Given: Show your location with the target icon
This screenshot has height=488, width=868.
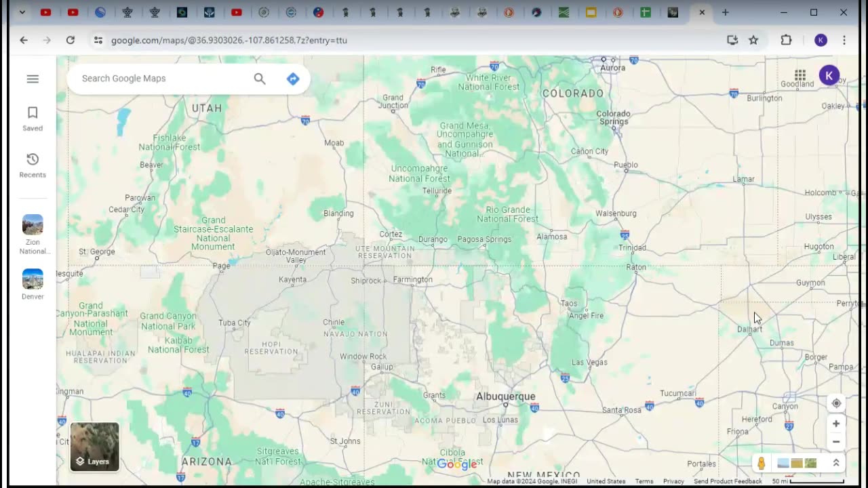Looking at the screenshot, I should coord(836,403).
